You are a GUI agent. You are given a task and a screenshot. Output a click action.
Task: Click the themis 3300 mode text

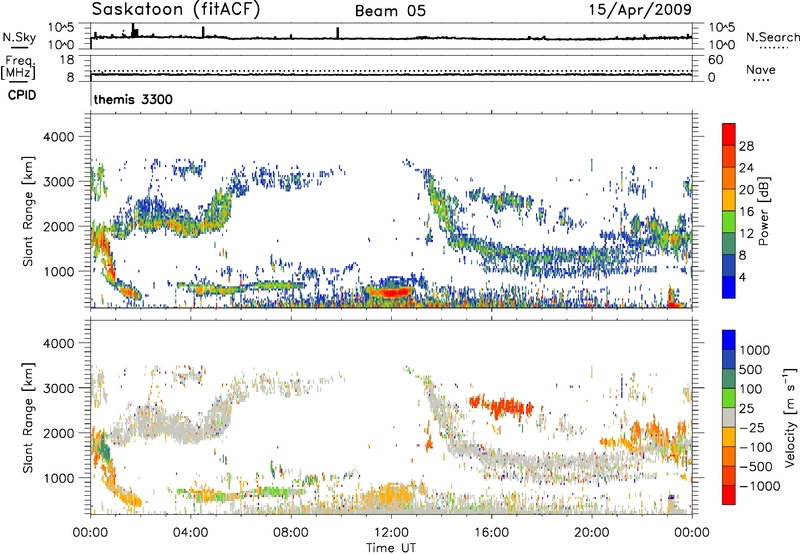coord(133,99)
